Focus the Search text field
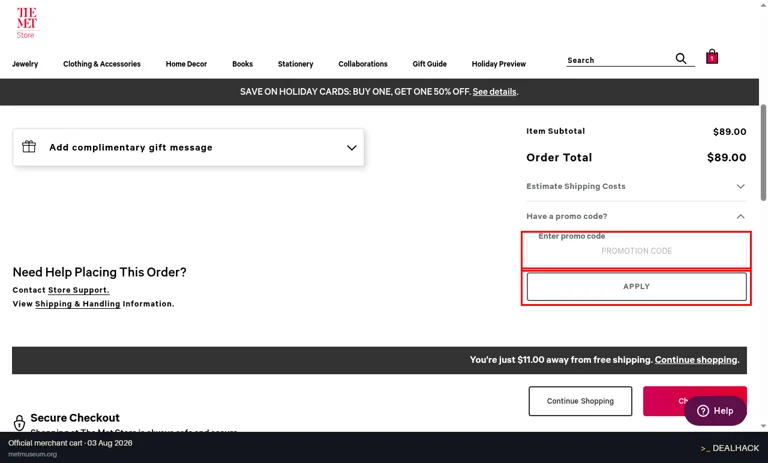 pyautogui.click(x=620, y=60)
